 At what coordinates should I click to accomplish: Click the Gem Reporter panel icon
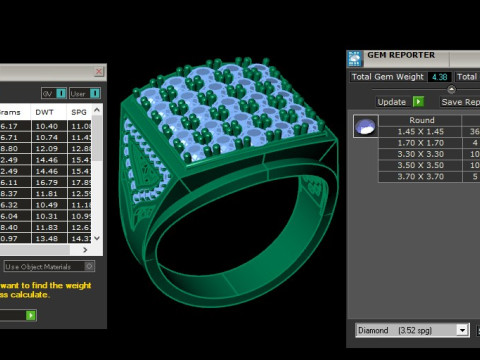click(x=355, y=59)
